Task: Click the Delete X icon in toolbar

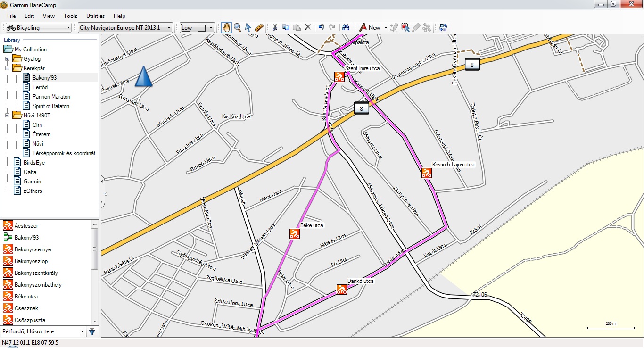Action: tap(308, 28)
